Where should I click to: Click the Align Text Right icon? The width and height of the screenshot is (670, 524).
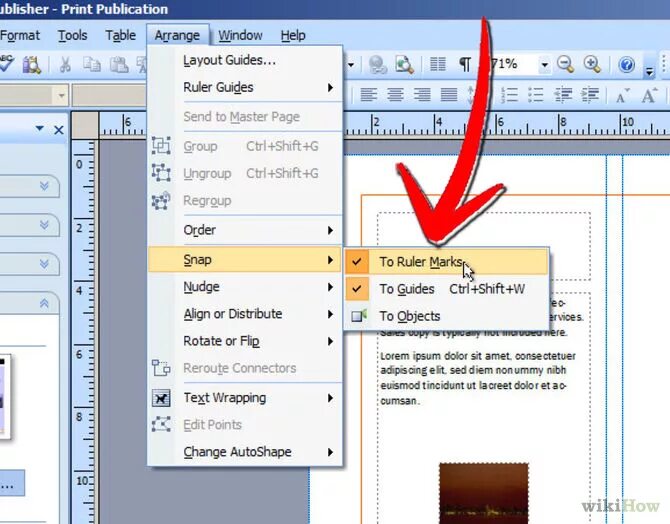point(422,94)
